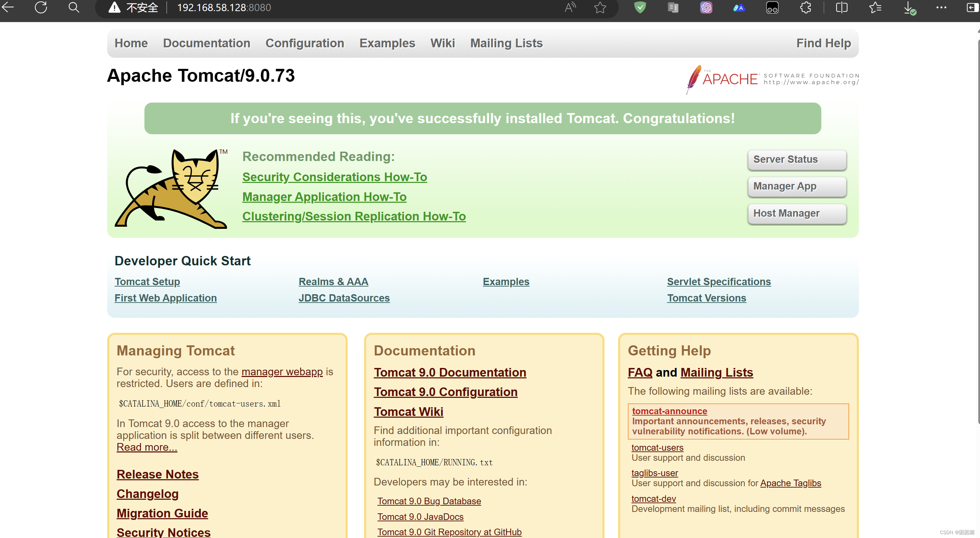Open the Changelog link
The image size is (980, 538).
148,493
